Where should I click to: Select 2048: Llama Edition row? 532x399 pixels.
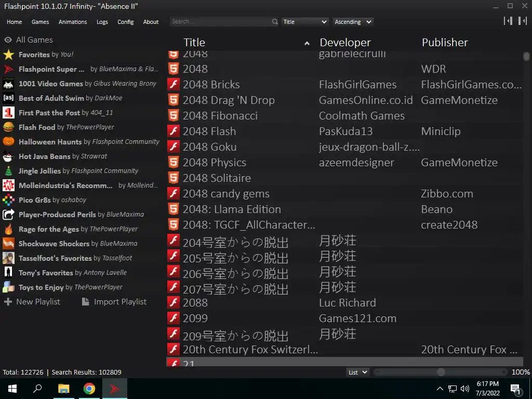[345, 209]
